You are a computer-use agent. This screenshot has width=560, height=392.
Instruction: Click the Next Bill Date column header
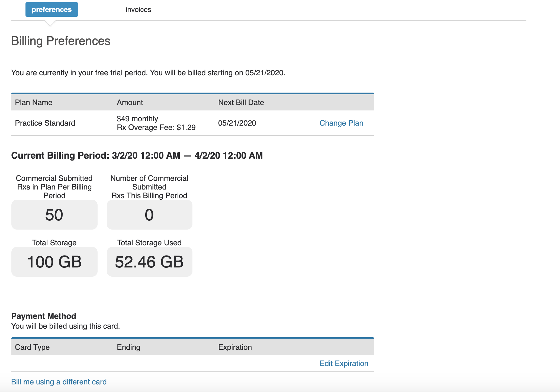click(x=241, y=103)
